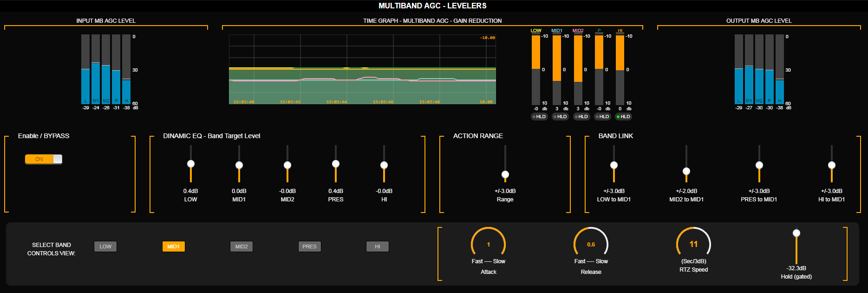This screenshot has width=868, height=293.
Task: Select the MID2 band controls view
Action: pos(241,246)
